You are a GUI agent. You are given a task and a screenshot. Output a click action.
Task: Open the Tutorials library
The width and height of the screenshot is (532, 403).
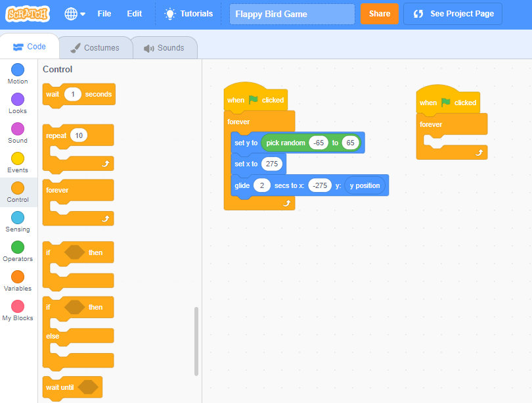(188, 13)
